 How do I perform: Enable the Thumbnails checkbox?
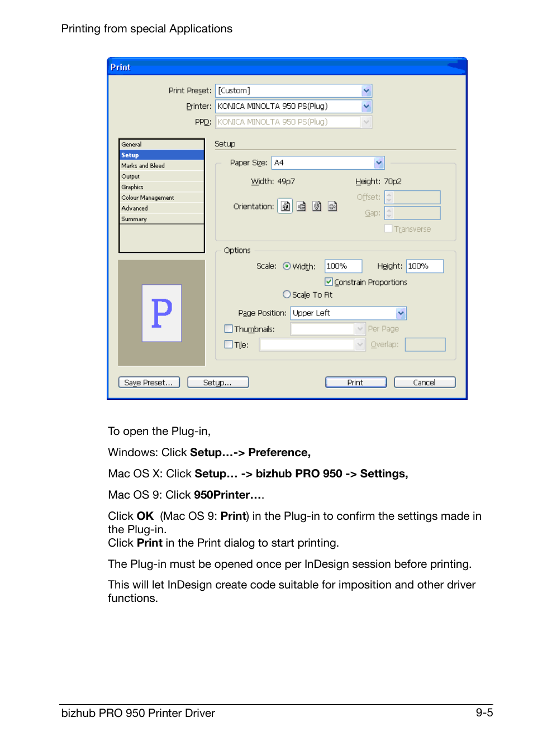click(x=229, y=329)
